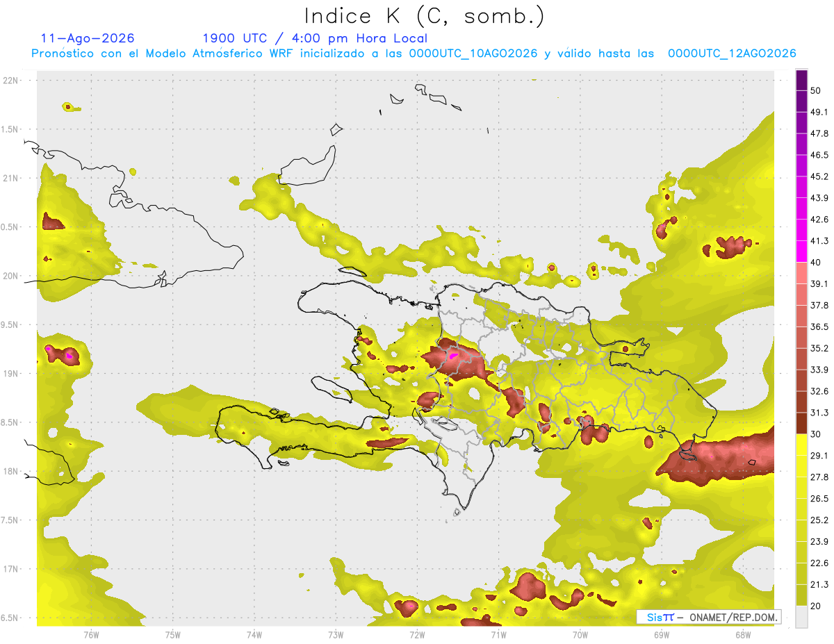Screen dimensions: 834x644
Task: Click the colorbar value "41.3"
Action: 819,241
